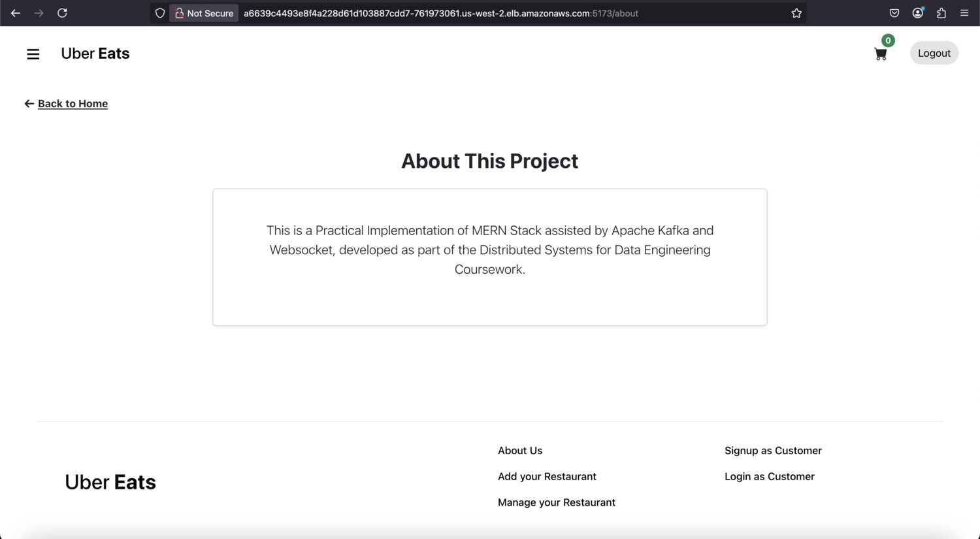980x539 pixels.
Task: Click the project description paragraph
Action: [x=490, y=250]
